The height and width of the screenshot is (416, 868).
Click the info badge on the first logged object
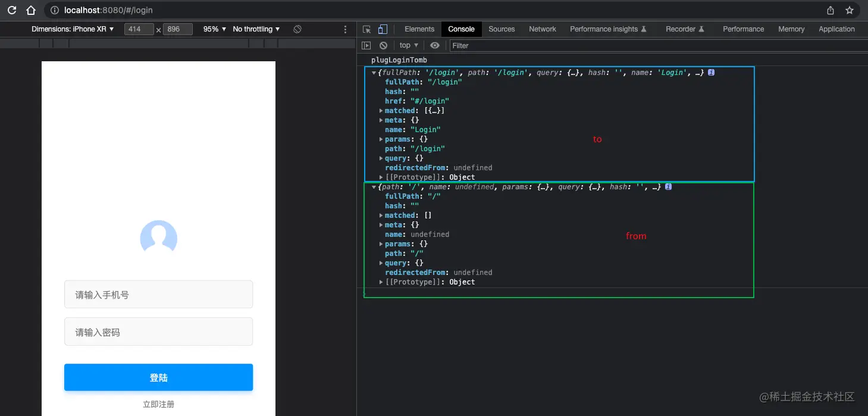pos(711,73)
